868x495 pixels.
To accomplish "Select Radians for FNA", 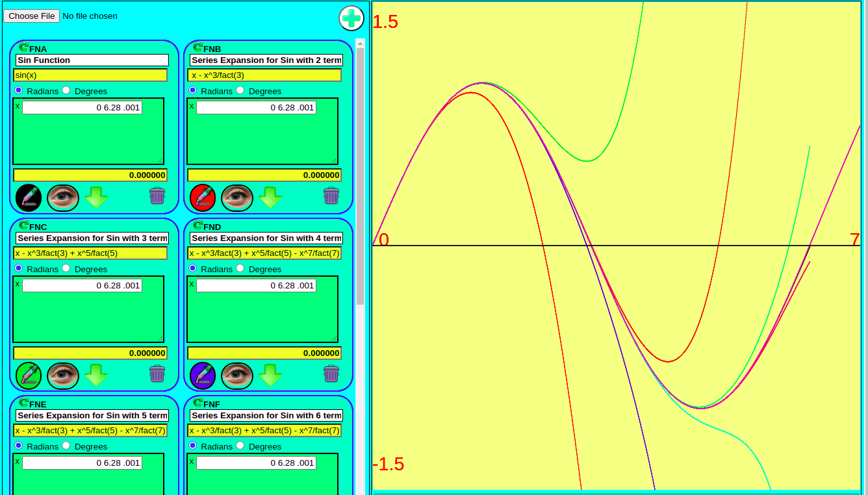I will (x=18, y=90).
